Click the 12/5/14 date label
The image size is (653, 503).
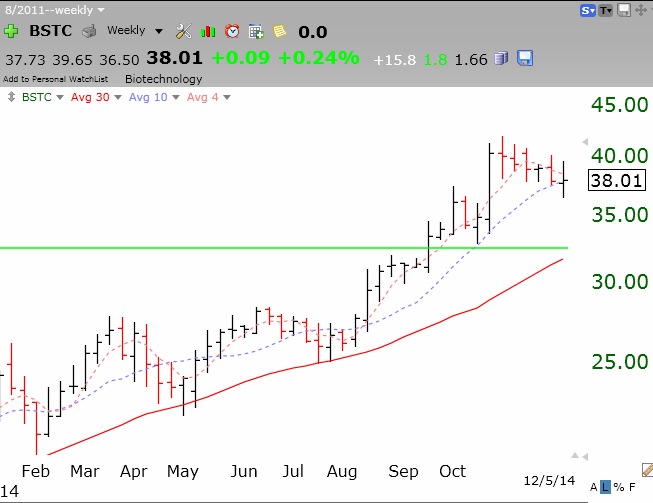coord(549,481)
